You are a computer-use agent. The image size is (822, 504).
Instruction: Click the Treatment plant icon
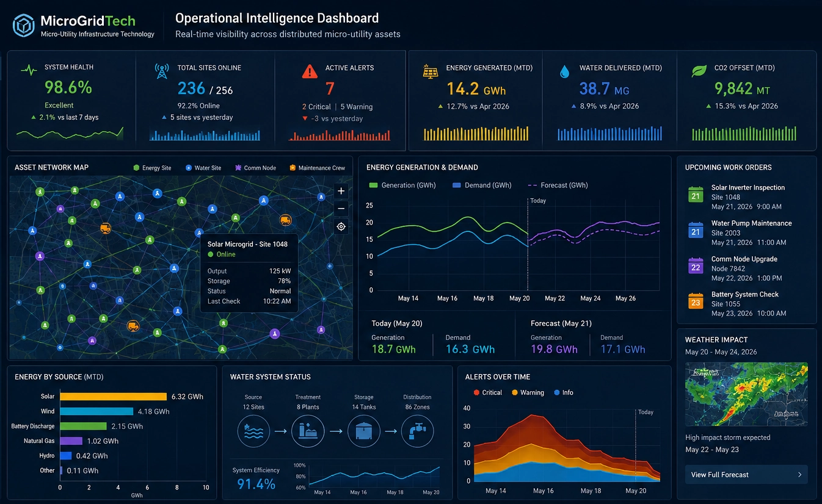click(308, 431)
